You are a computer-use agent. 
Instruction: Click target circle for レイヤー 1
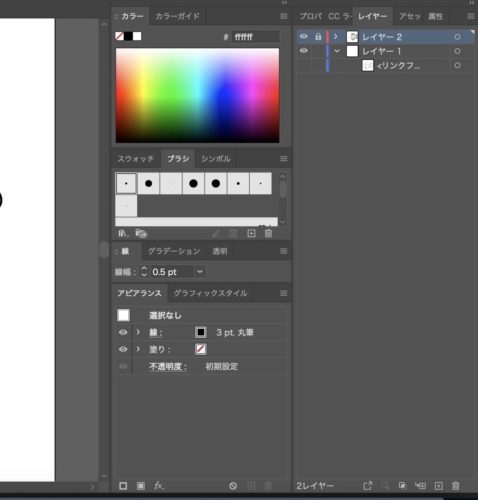[457, 51]
